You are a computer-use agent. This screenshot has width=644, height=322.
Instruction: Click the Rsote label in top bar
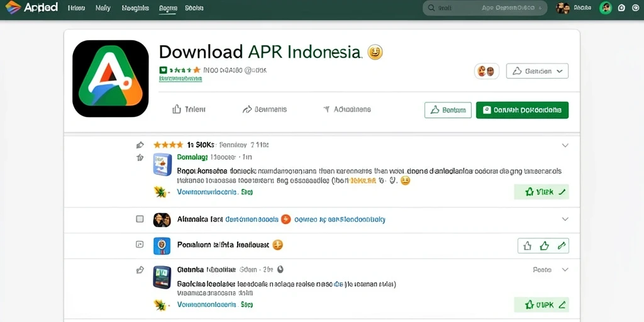[582, 8]
